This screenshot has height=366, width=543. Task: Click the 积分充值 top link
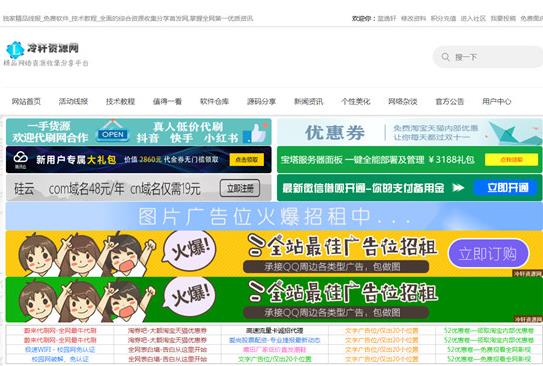pos(444,18)
